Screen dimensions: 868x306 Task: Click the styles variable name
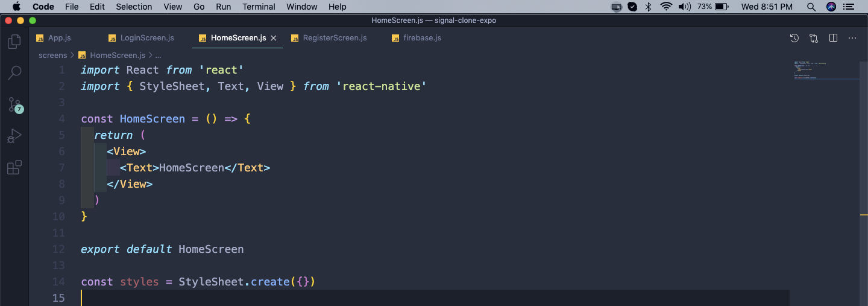click(x=139, y=282)
